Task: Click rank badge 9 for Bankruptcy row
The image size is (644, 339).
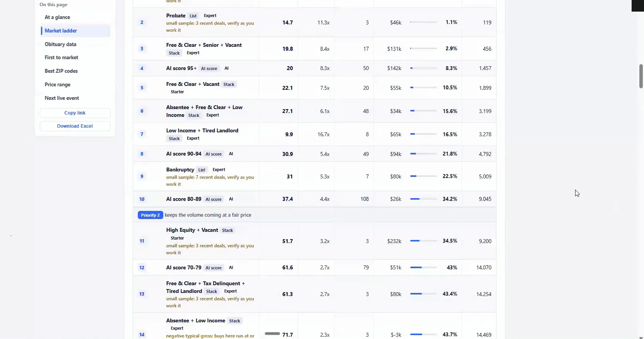Action: [142, 176]
